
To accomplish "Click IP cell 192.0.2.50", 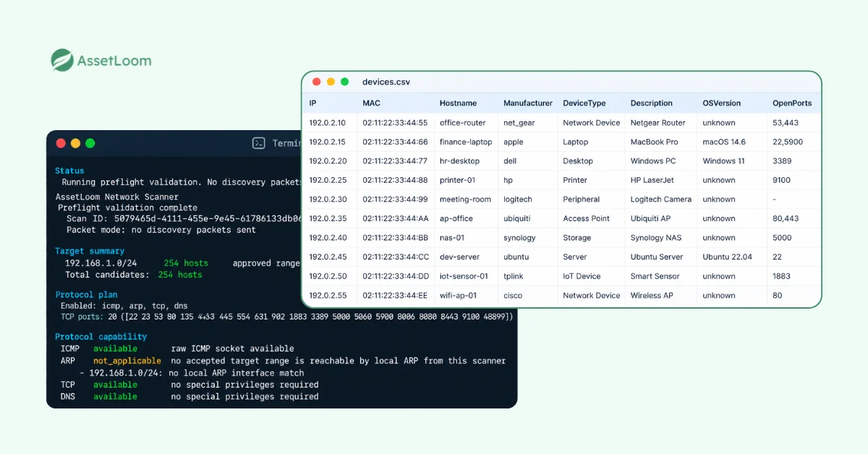I will click(328, 276).
